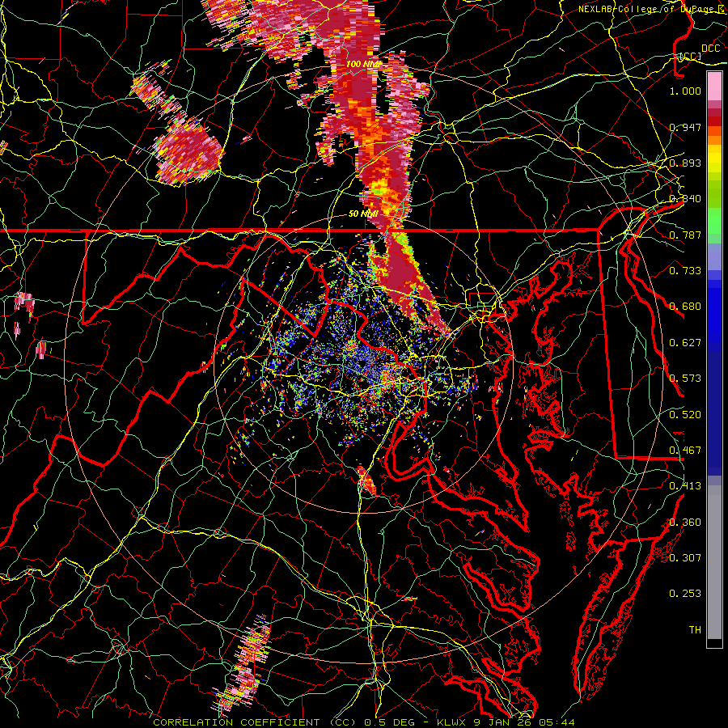728x728 pixels.
Task: Click the 1.000 scale value
Action: pyautogui.click(x=685, y=91)
